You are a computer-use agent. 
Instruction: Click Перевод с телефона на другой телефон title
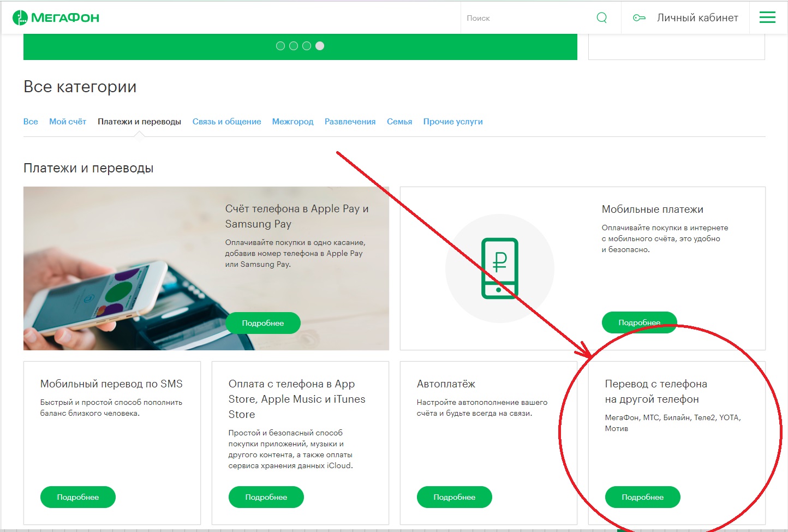click(656, 392)
